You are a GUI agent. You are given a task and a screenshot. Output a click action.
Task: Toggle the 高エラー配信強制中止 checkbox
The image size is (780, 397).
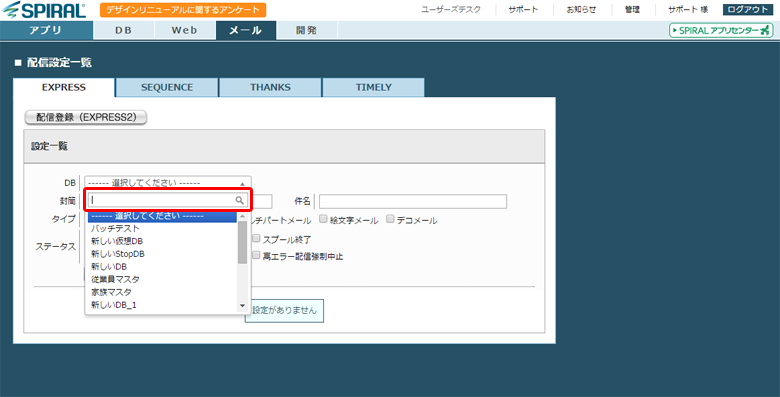click(256, 256)
